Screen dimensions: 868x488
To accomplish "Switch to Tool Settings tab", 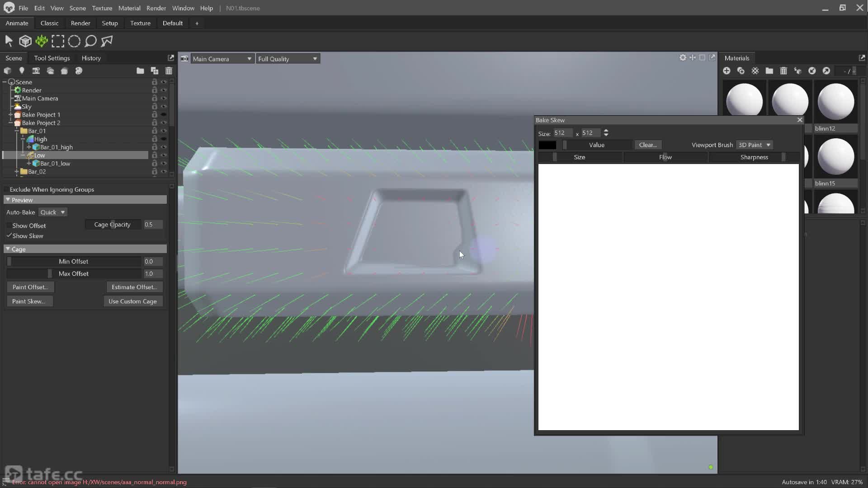I will click(52, 58).
